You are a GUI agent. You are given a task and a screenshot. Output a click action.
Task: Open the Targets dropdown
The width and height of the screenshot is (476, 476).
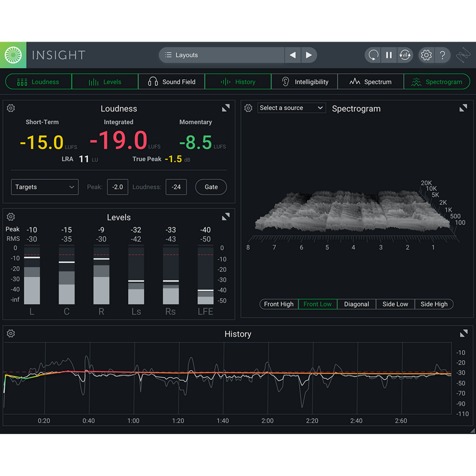(45, 187)
